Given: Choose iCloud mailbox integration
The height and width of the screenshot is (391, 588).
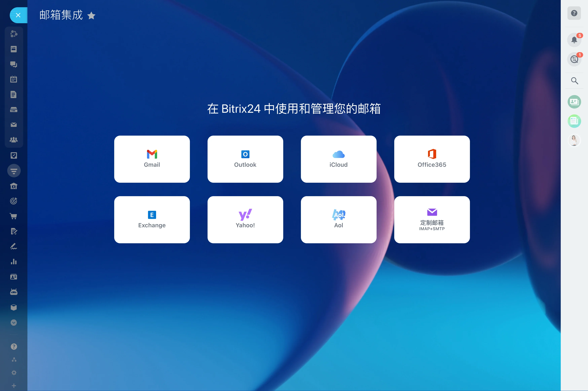Looking at the screenshot, I should [x=339, y=159].
